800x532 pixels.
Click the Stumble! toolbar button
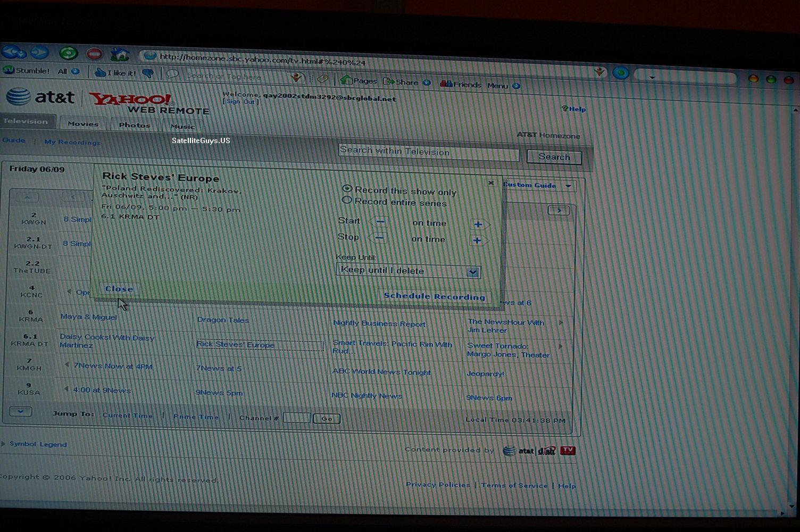pyautogui.click(x=27, y=70)
